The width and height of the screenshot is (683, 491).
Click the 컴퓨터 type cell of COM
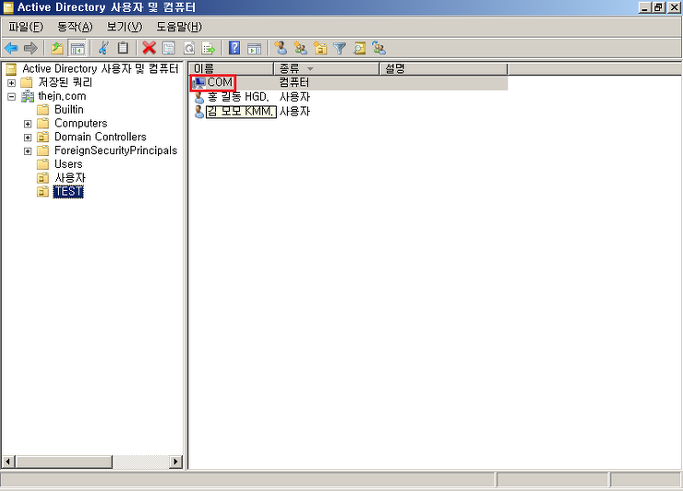click(294, 82)
